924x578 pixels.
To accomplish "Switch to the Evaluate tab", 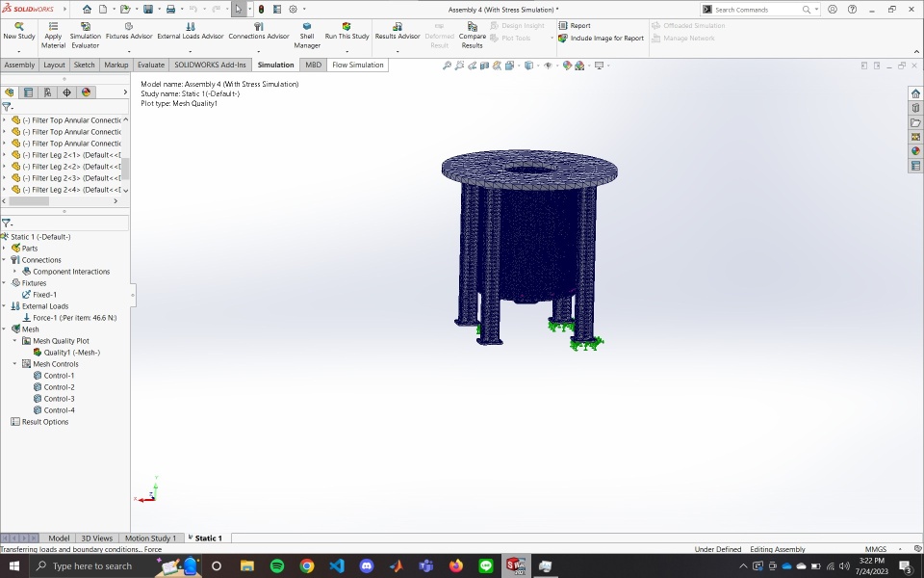I will click(151, 65).
